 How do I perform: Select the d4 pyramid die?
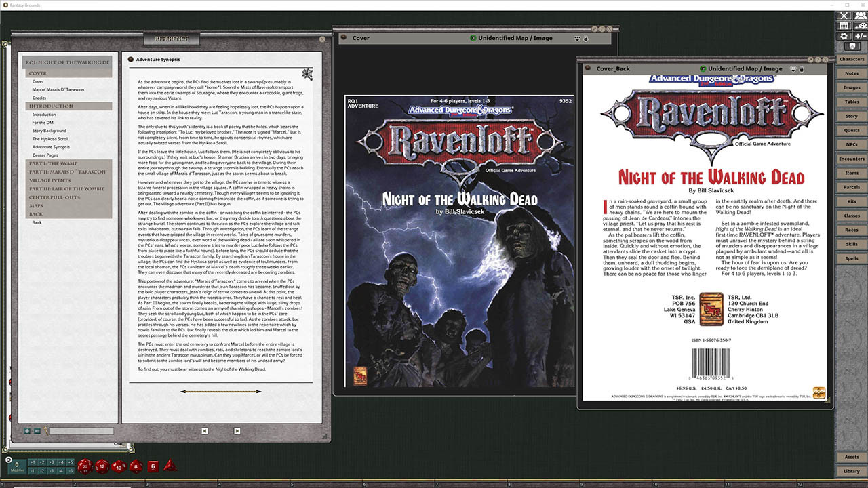[170, 466]
